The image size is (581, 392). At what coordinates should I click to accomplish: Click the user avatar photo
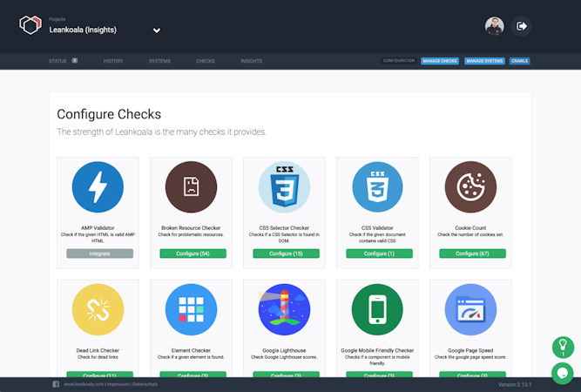[x=494, y=26]
